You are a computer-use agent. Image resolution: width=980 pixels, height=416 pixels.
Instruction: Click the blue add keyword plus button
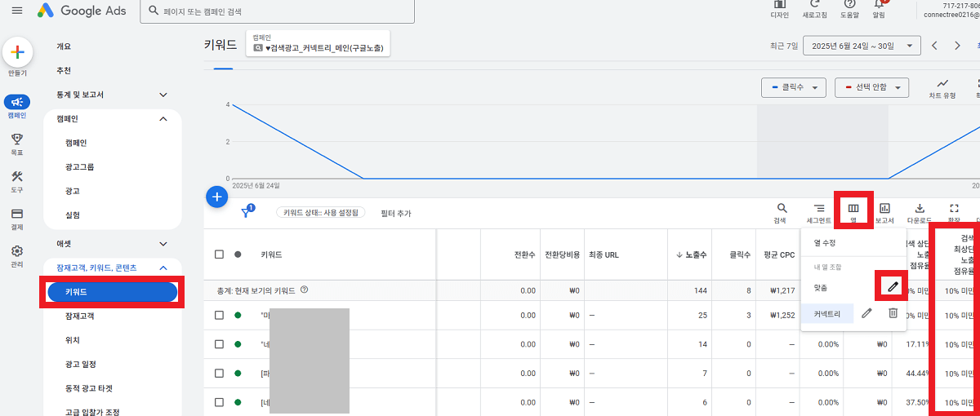[x=216, y=197]
